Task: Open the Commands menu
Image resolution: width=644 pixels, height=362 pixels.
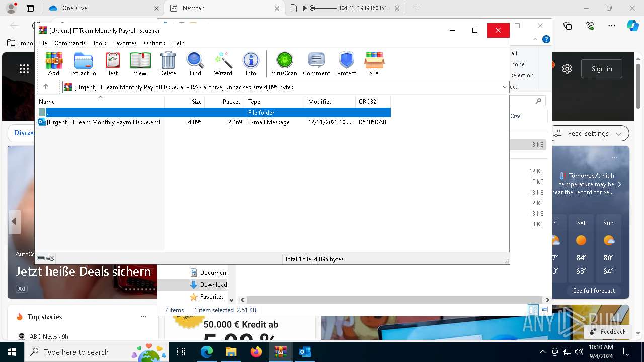Action: pos(70,43)
